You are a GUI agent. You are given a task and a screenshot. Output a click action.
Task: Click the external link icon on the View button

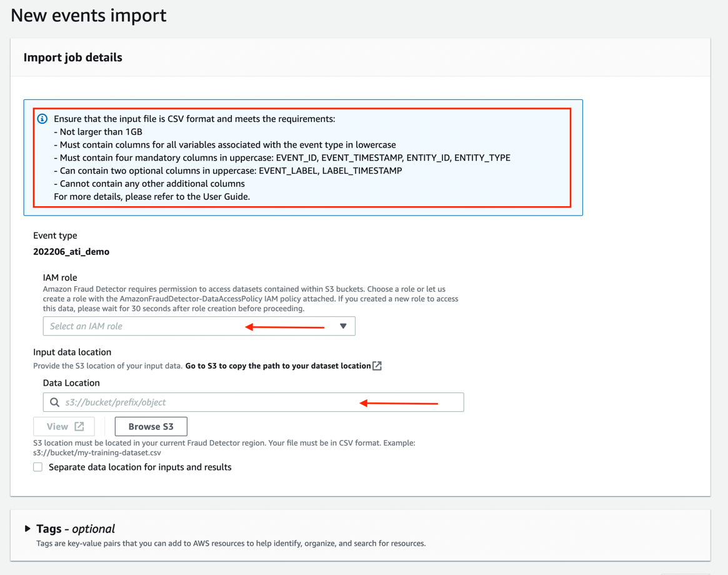click(x=79, y=426)
